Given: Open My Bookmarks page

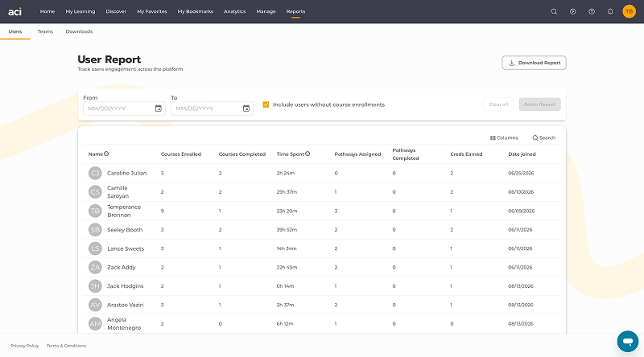Looking at the screenshot, I should (x=195, y=11).
